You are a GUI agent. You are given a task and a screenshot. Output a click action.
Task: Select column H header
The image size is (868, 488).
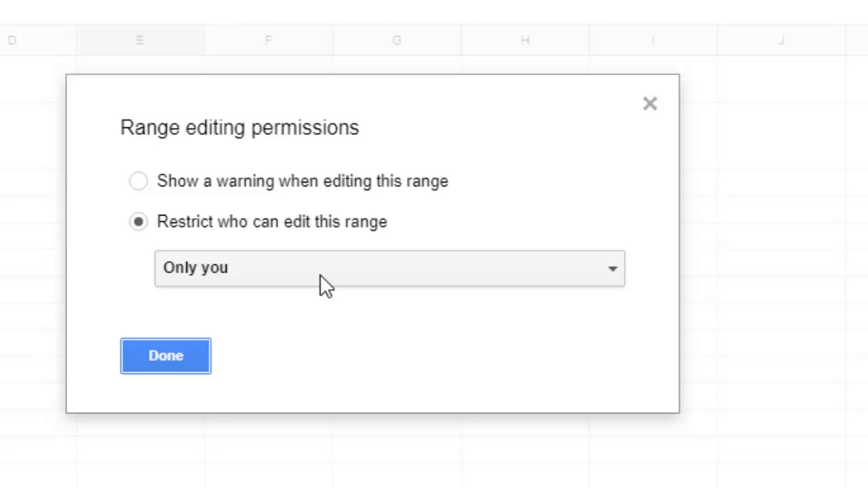click(x=525, y=41)
